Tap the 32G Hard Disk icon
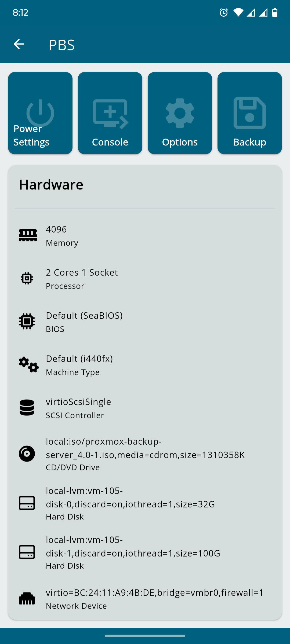Screen dimensions: 290x644 [x=27, y=503]
